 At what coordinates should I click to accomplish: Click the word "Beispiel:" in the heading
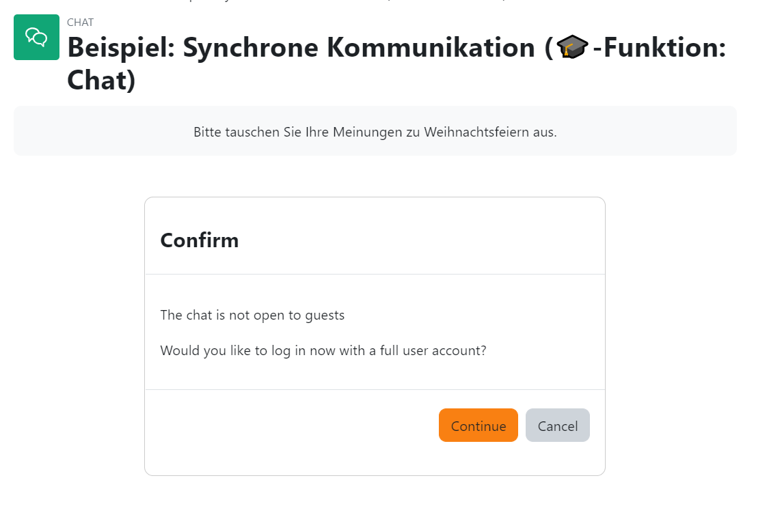tap(121, 48)
